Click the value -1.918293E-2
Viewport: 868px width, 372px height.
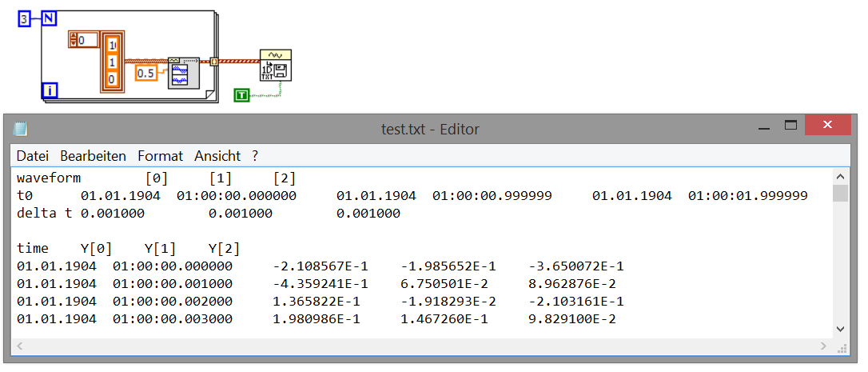tap(448, 302)
